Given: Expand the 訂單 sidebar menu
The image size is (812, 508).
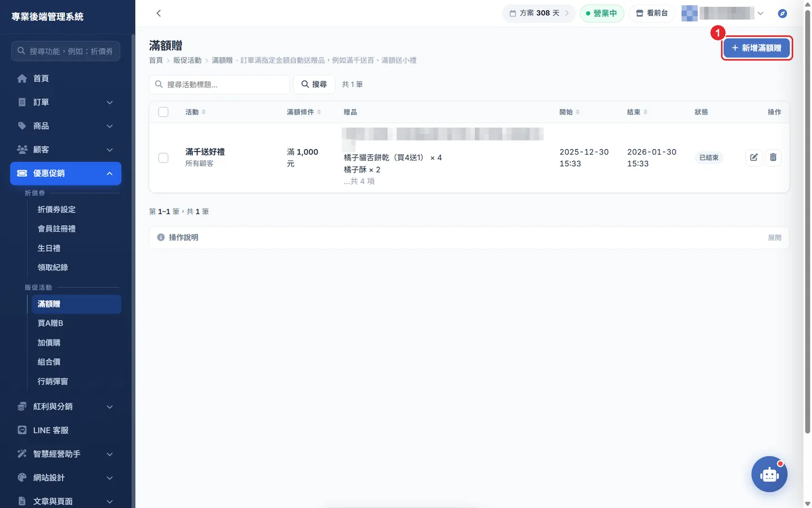Looking at the screenshot, I should coord(110,102).
